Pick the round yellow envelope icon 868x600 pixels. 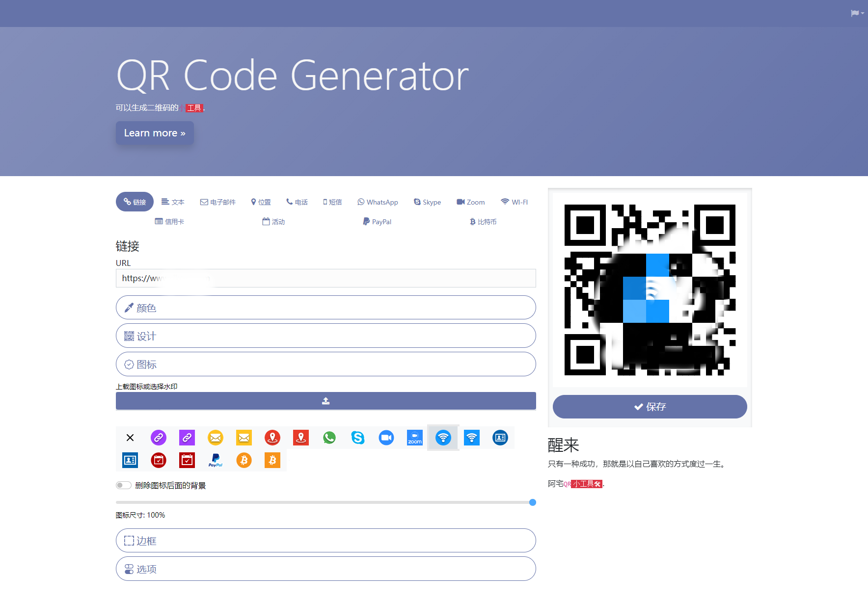[216, 438]
